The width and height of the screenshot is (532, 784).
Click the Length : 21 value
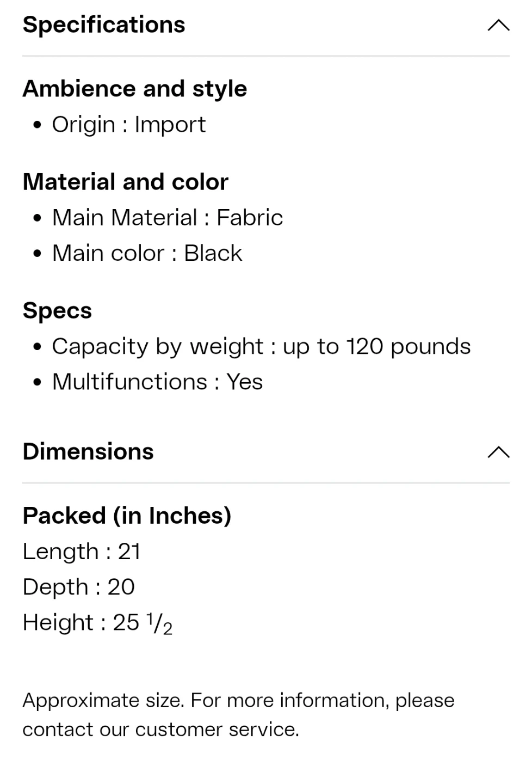point(82,552)
